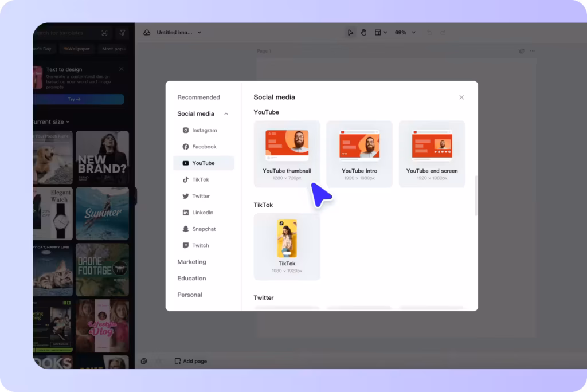The height and width of the screenshot is (392, 587).
Task: Switch to the Recommended category
Action: click(198, 97)
